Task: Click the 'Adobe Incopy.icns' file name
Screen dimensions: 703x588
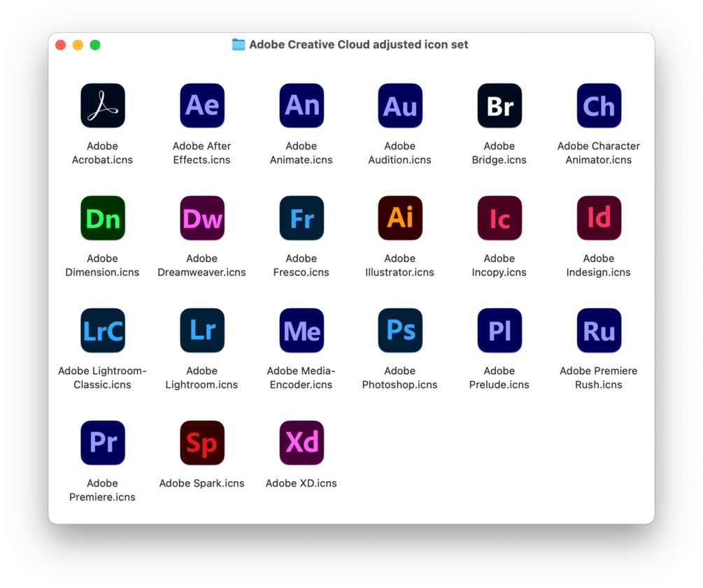Action: 499,265
